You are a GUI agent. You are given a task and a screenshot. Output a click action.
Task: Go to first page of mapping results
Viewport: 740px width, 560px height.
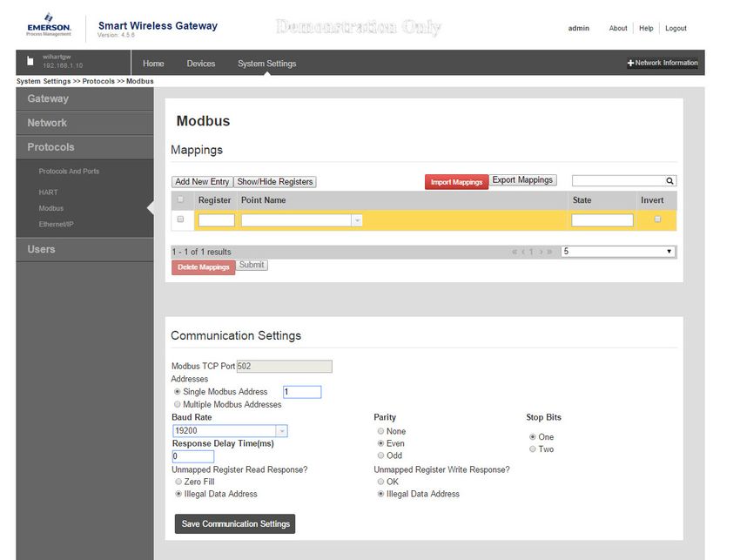[x=514, y=252]
